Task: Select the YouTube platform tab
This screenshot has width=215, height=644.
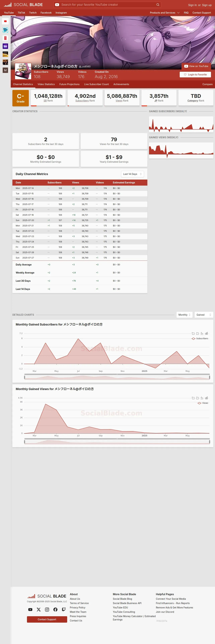Action: pyautogui.click(x=9, y=13)
